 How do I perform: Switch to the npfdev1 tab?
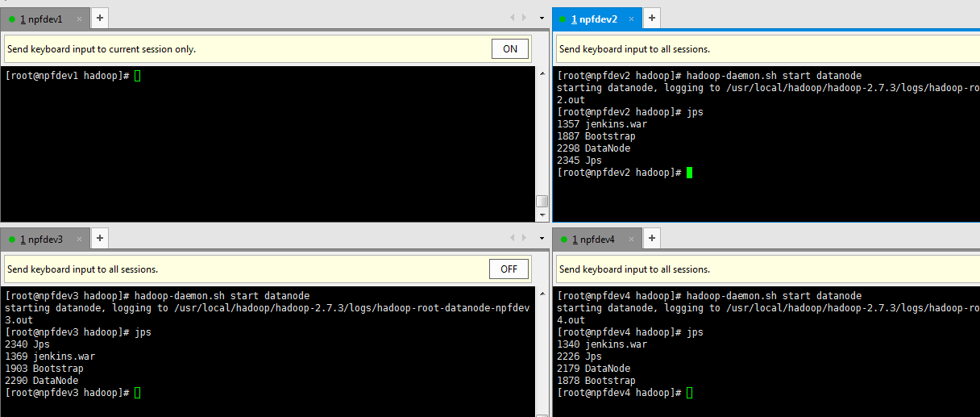click(x=40, y=19)
